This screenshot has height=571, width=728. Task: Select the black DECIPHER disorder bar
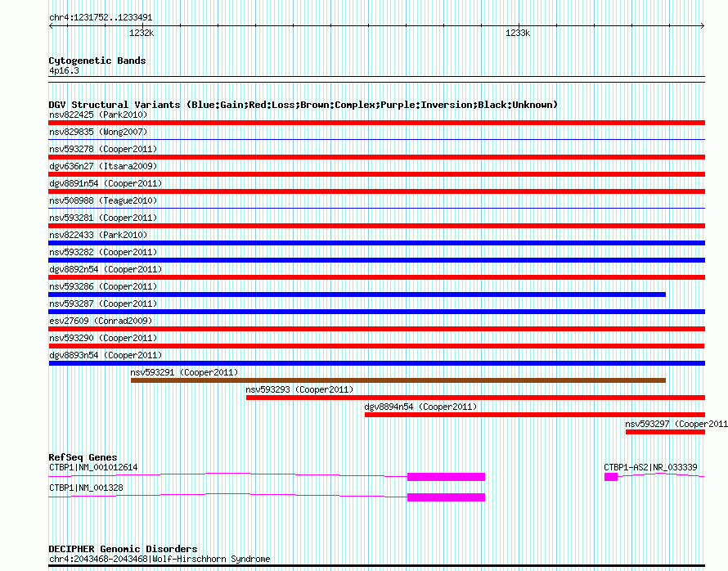click(x=376, y=566)
